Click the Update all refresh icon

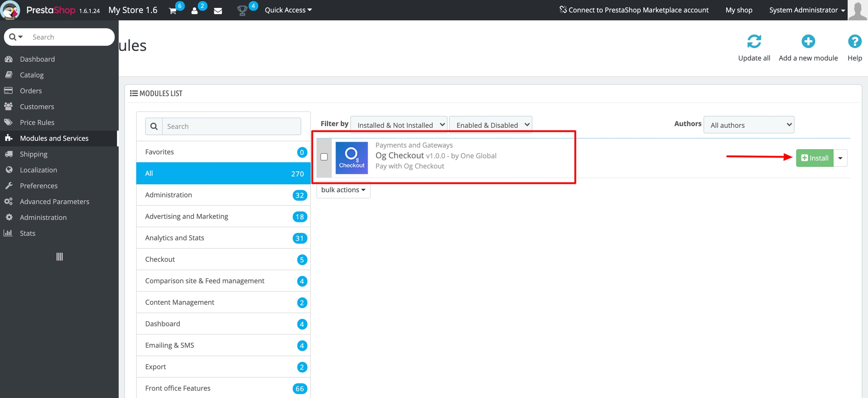[x=754, y=41]
